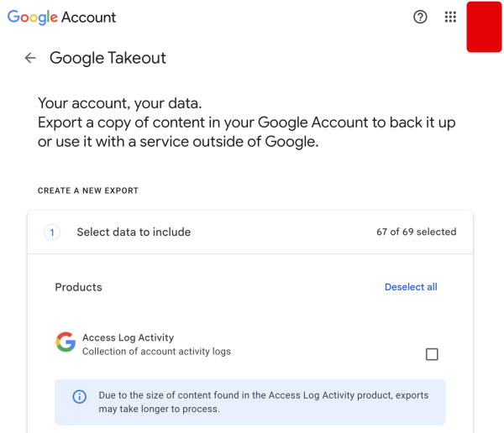504x433 pixels.
Task: Click the Google Takeout page heading
Action: point(108,58)
